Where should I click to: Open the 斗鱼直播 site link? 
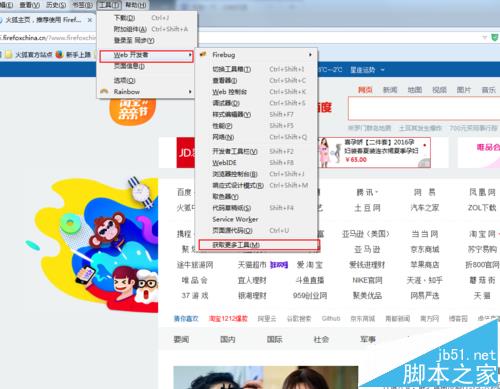pyautogui.click(x=310, y=280)
